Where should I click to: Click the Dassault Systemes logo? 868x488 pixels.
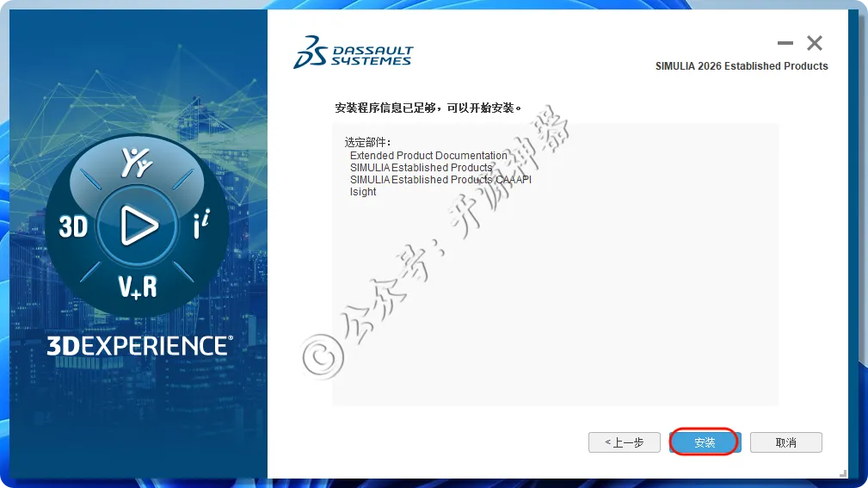[x=354, y=53]
